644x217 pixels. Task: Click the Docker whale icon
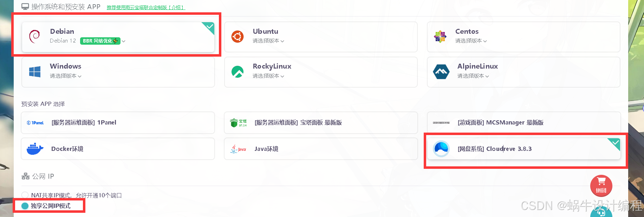[35, 149]
